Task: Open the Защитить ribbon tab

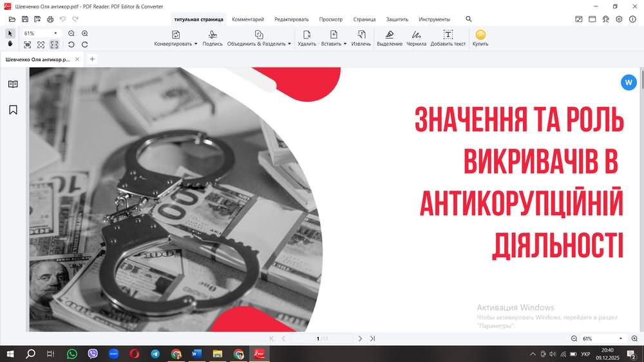Action: [x=397, y=19]
